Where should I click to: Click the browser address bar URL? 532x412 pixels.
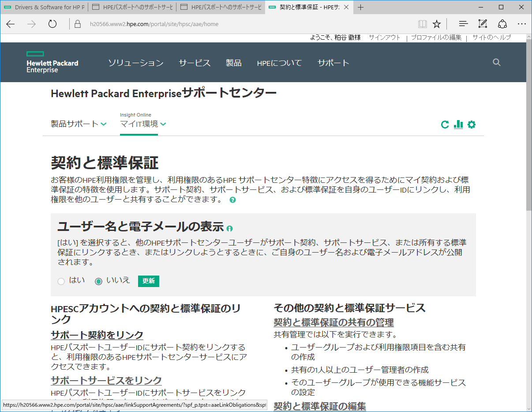point(154,24)
